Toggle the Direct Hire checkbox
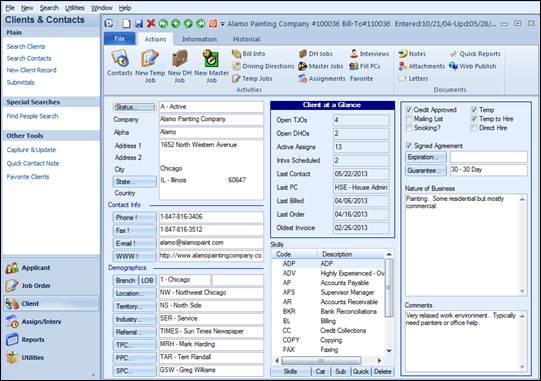This screenshot has width=541, height=381. point(474,128)
